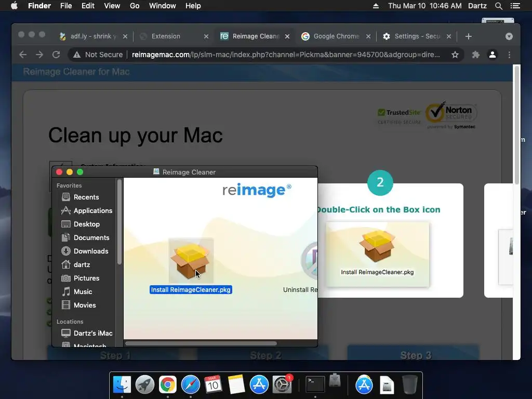Click the eject icon in menu bar
This screenshot has width=532, height=399.
click(376, 6)
